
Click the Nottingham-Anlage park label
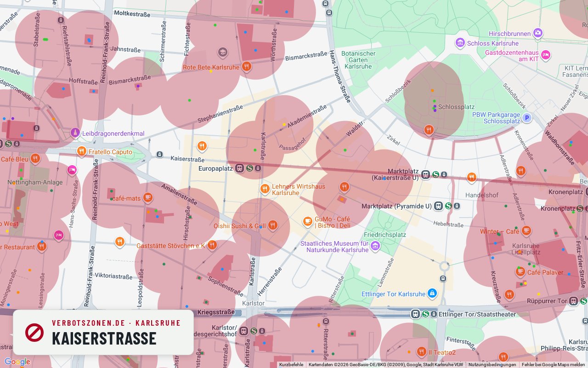(35, 182)
